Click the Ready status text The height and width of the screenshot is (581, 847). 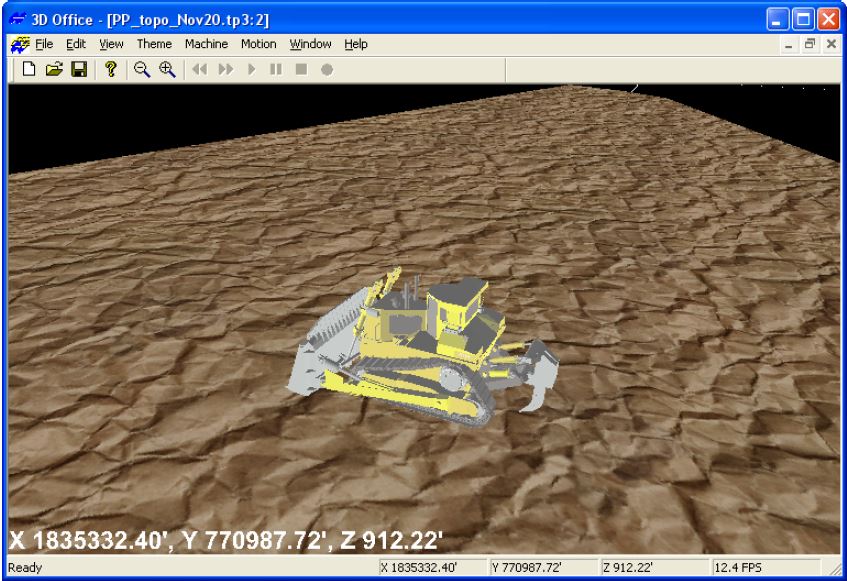tap(25, 568)
